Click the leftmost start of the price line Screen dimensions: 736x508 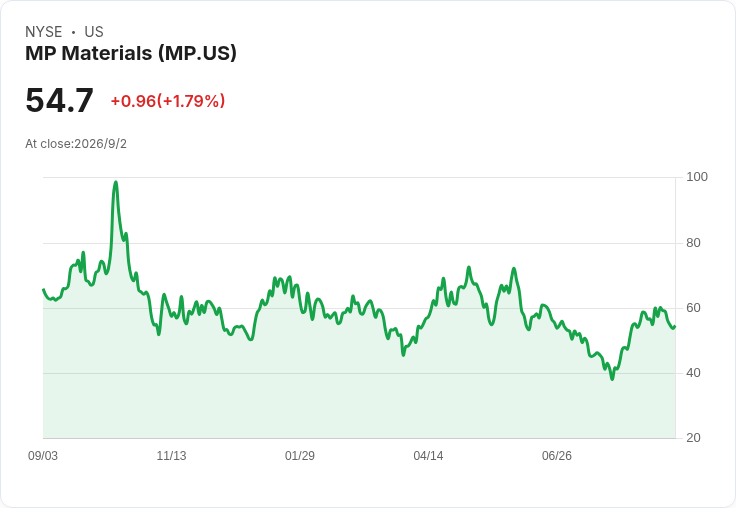(x=44, y=290)
